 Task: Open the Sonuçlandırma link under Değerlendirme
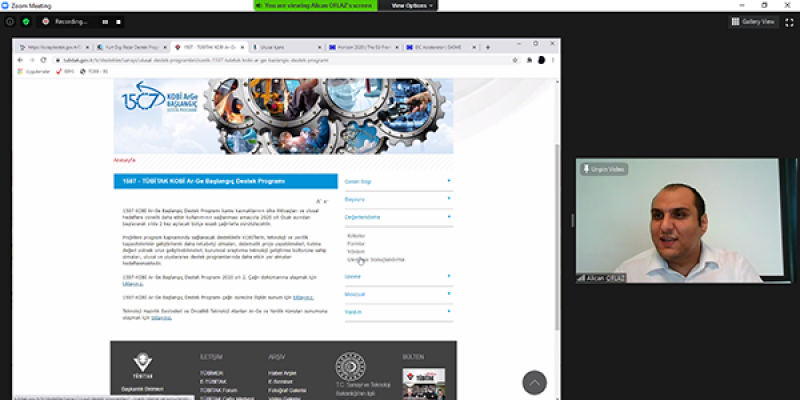376,260
